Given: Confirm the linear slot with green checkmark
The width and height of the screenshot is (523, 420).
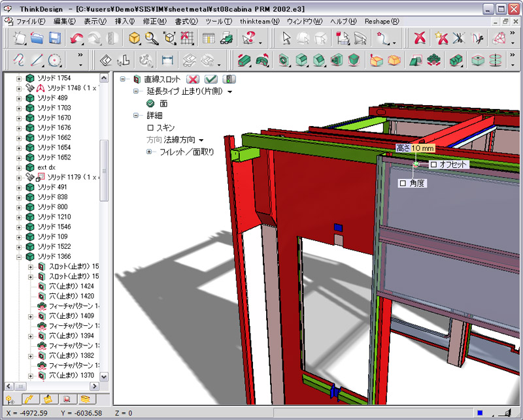Looking at the screenshot, I should (211, 80).
